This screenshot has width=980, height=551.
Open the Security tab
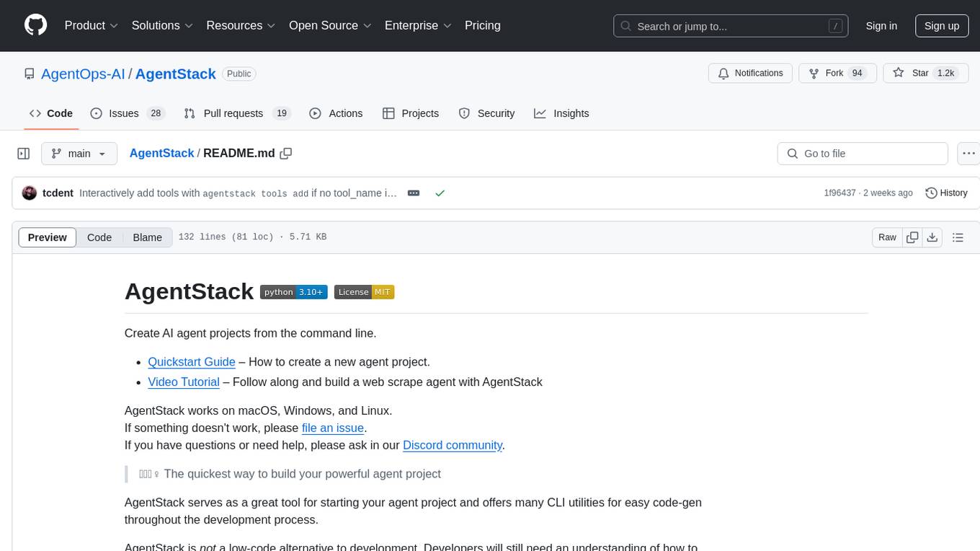point(486,113)
